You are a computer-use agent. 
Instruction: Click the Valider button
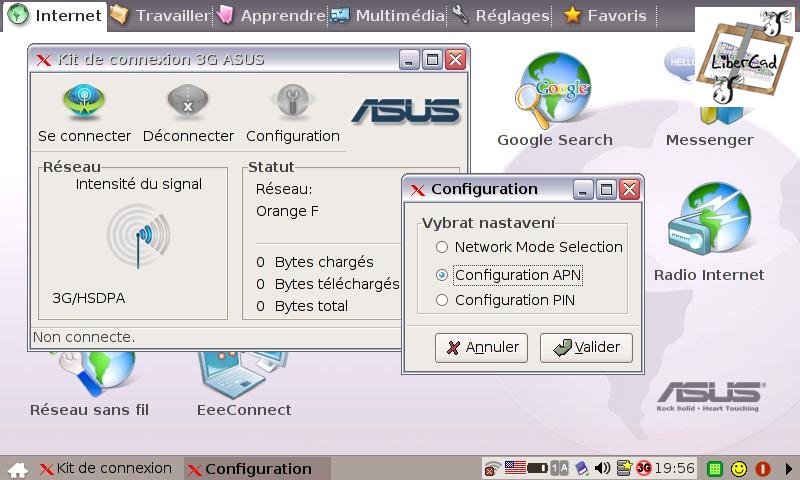[586, 348]
